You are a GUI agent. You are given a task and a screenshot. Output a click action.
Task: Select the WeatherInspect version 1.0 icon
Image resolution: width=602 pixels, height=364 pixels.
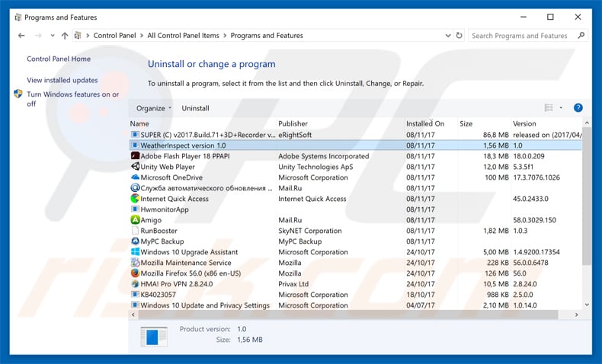pos(135,145)
